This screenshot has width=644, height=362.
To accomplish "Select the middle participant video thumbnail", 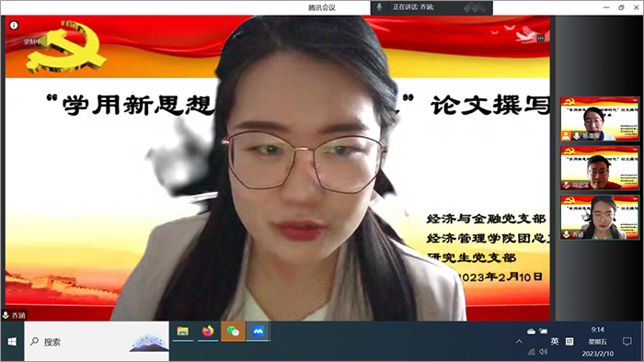I will (600, 168).
